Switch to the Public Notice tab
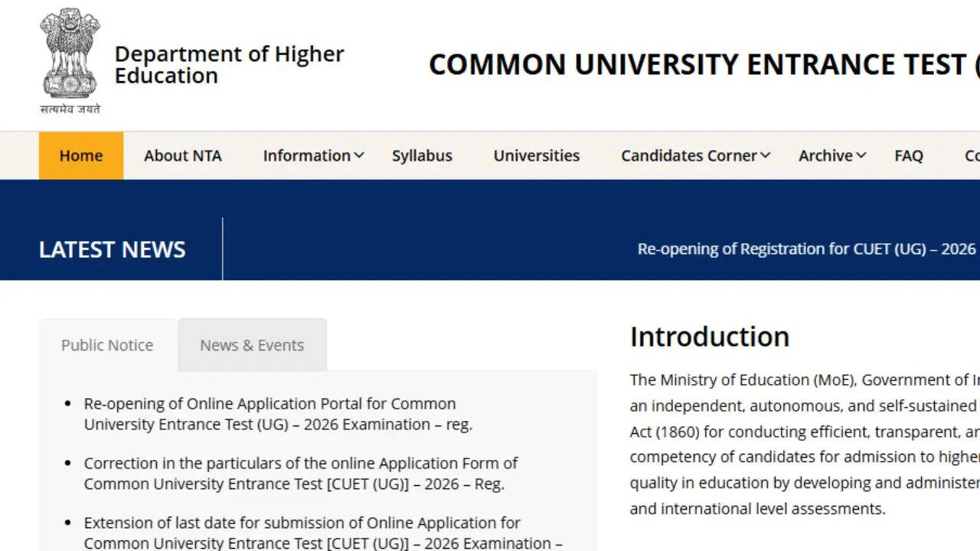Viewport: 980px width, 551px height. (x=107, y=345)
